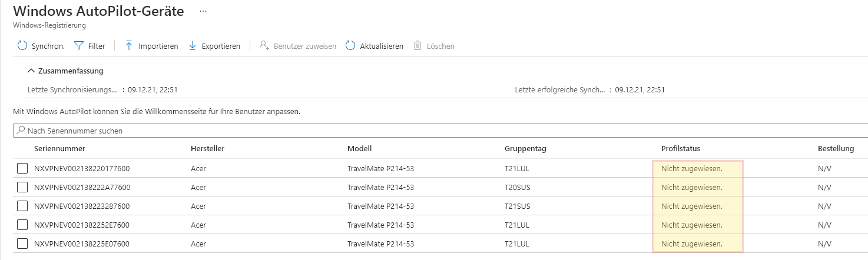Viewport: 868px width, 260px height.
Task: Sort by the Hersteller column header
Action: [207, 149]
